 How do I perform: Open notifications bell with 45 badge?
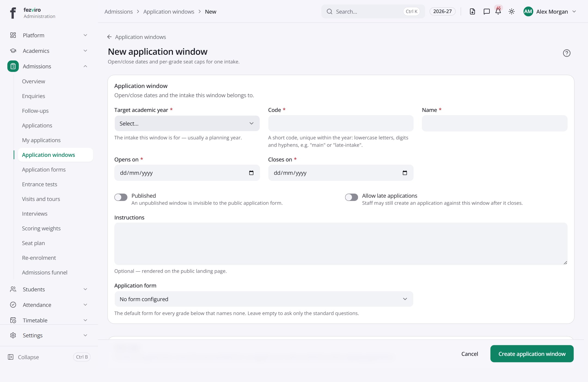point(498,11)
